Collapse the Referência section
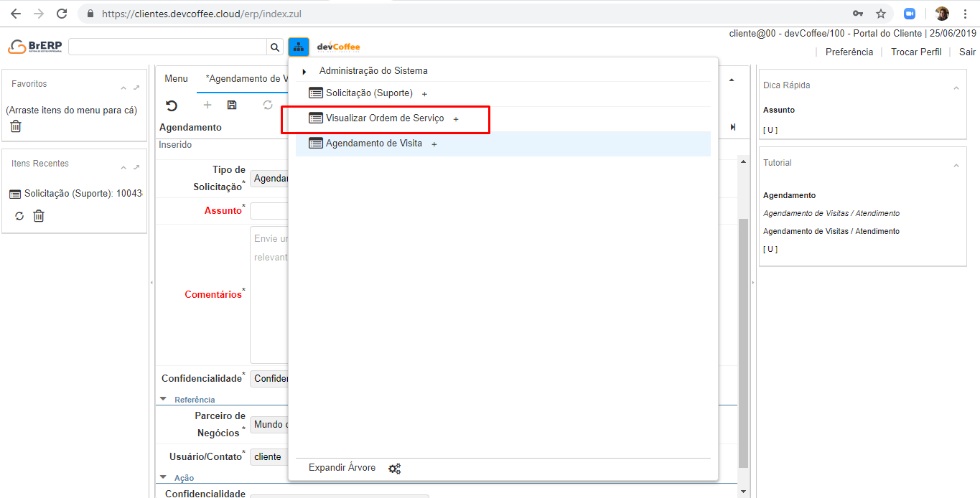This screenshot has height=498, width=980. (163, 399)
